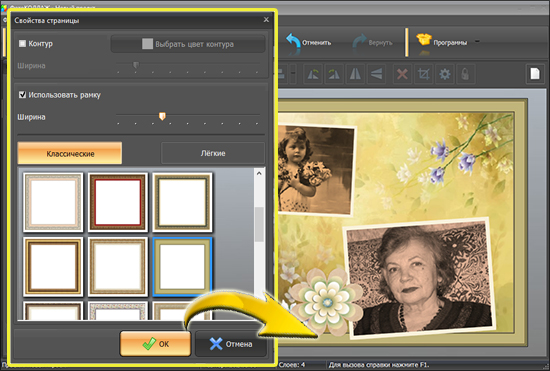550x371 pixels.
Task: Open object settings via the gear icon
Action: point(444,74)
